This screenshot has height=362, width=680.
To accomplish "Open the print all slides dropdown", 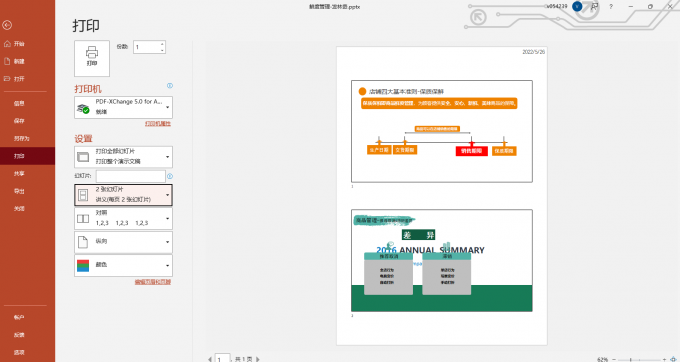I will pyautogui.click(x=124, y=157).
